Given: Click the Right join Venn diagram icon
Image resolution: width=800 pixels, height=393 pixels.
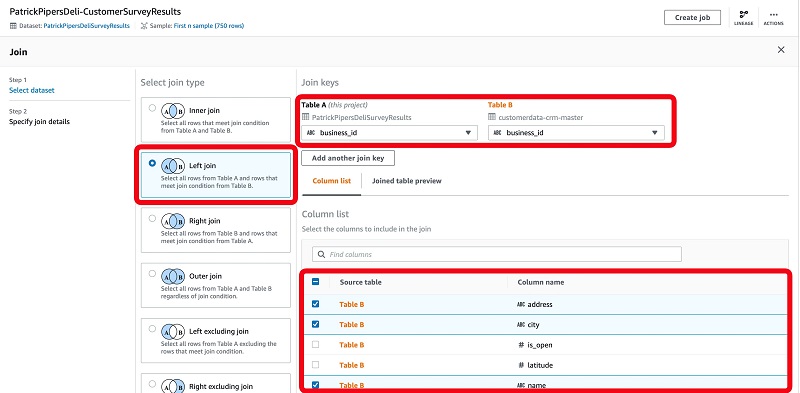Looking at the screenshot, I should [173, 221].
